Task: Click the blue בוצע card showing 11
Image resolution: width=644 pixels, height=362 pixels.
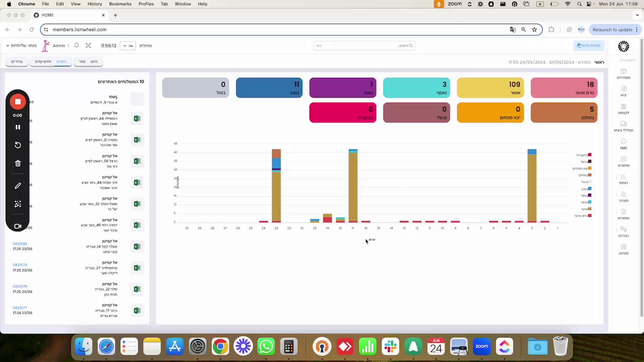Action: [269, 88]
